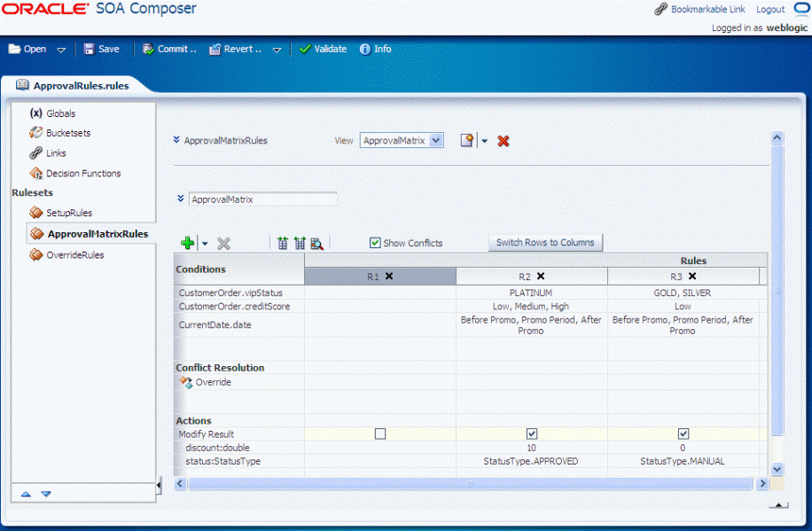Click Switch Rows to Columns button
Screen dimensions: 812x531
click(x=545, y=243)
